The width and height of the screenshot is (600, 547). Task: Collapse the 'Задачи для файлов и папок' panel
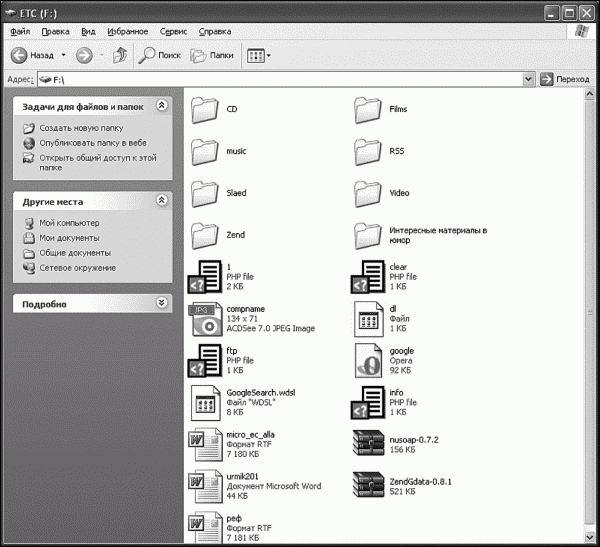pos(162,105)
